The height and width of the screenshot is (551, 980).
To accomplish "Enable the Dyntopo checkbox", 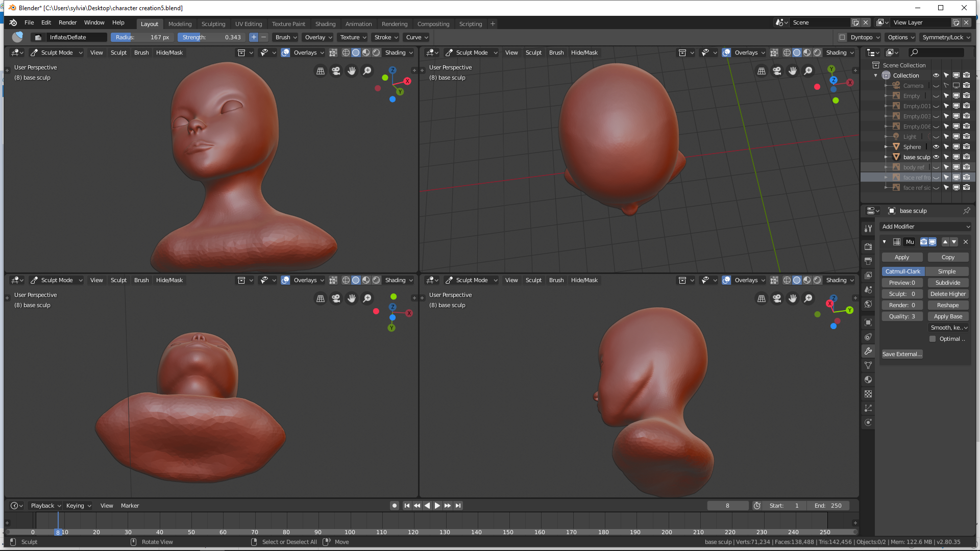I will (842, 37).
